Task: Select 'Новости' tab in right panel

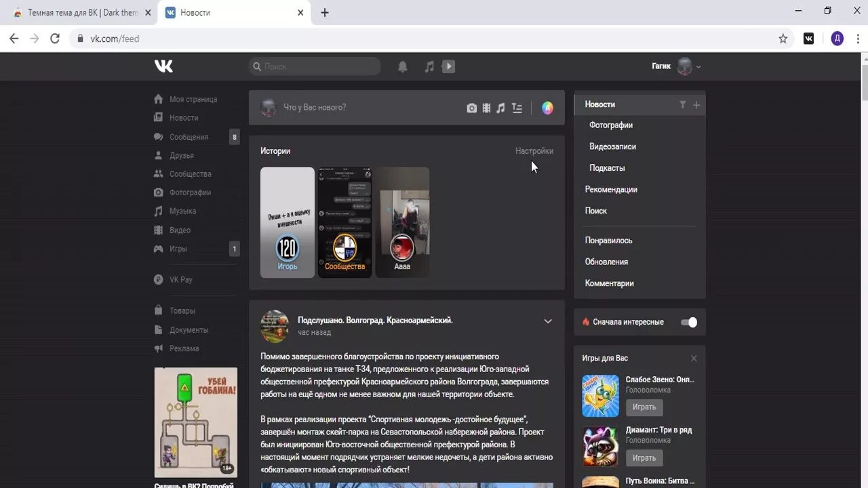Action: tap(600, 104)
